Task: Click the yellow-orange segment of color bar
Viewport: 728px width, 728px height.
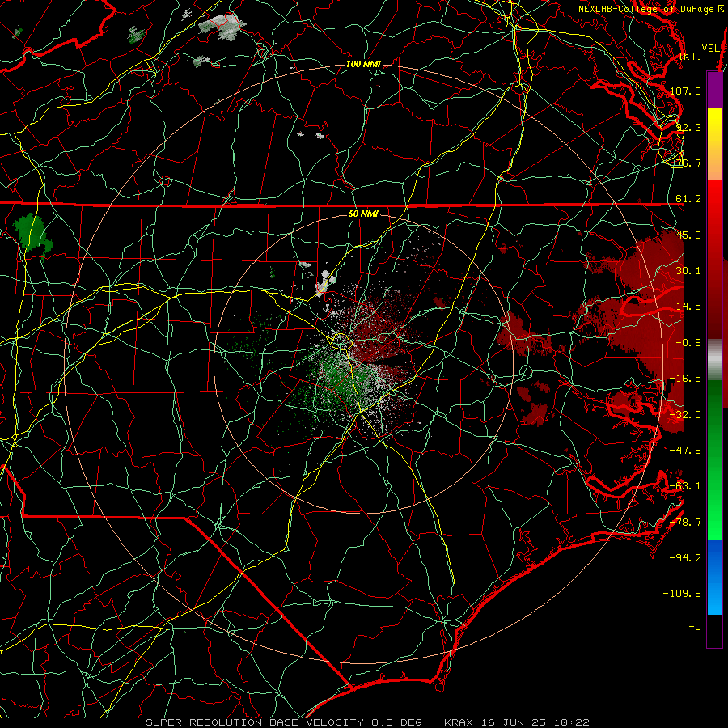Action: 714,144
